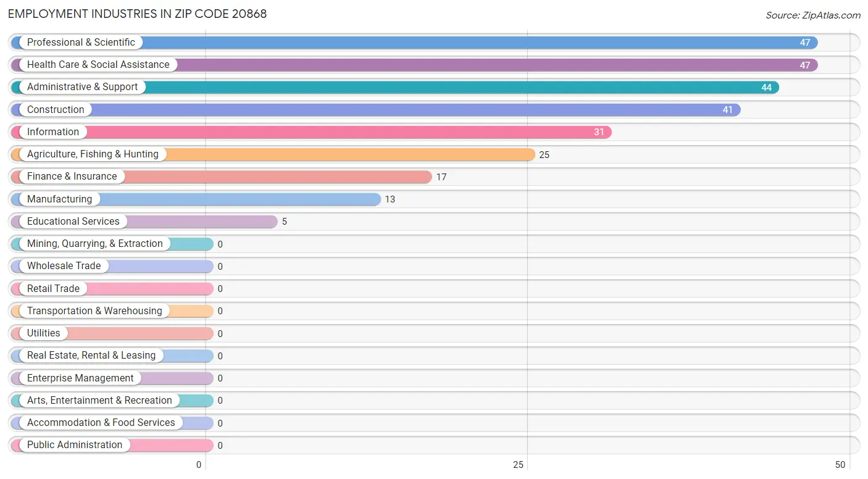Viewport: 868px width, 479px height.
Task: Click the Utilities label
Action: (x=44, y=333)
